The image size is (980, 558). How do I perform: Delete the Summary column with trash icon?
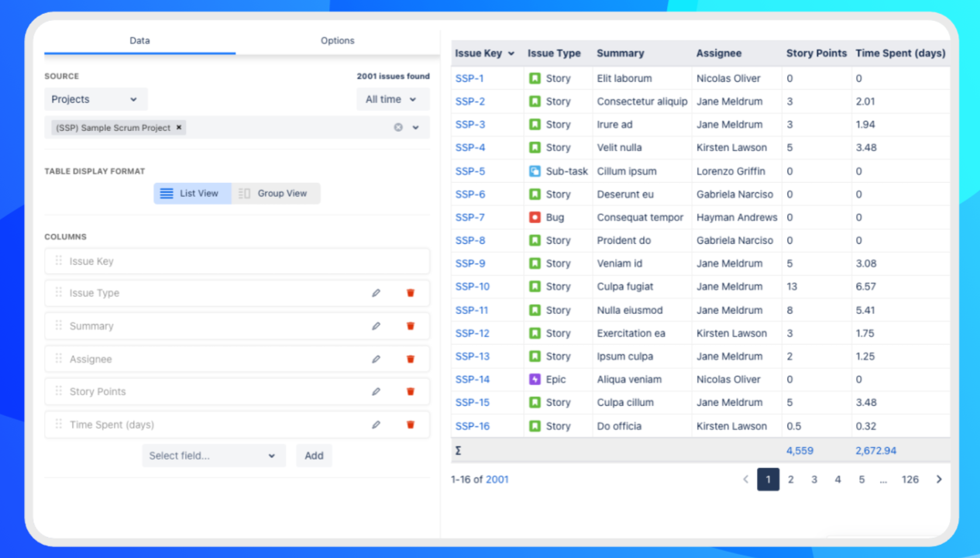point(411,326)
